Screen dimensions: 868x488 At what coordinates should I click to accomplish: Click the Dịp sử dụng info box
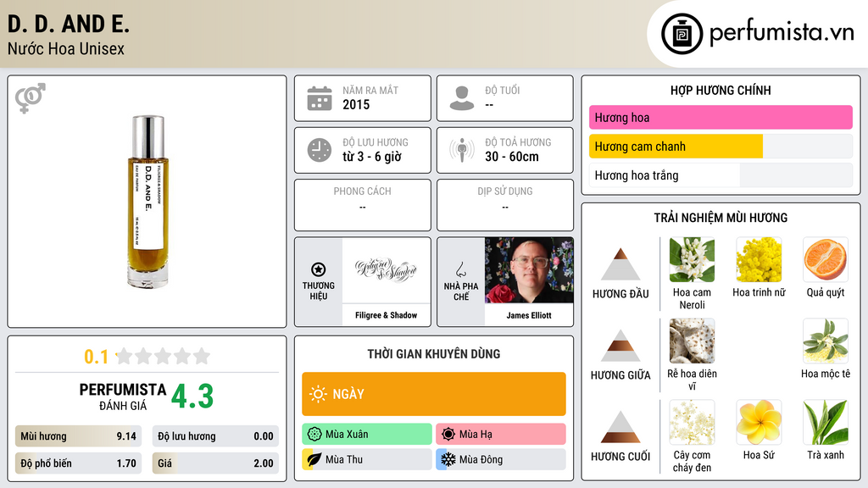(x=505, y=205)
